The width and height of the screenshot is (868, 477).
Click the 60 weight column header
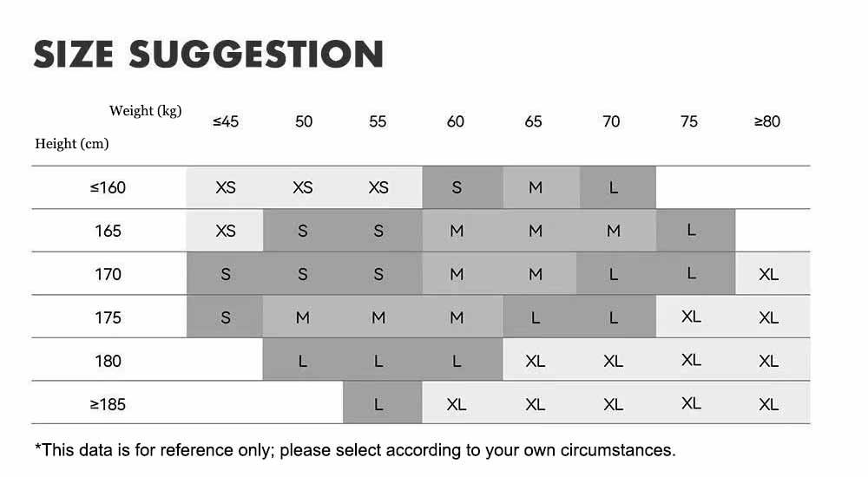456,121
